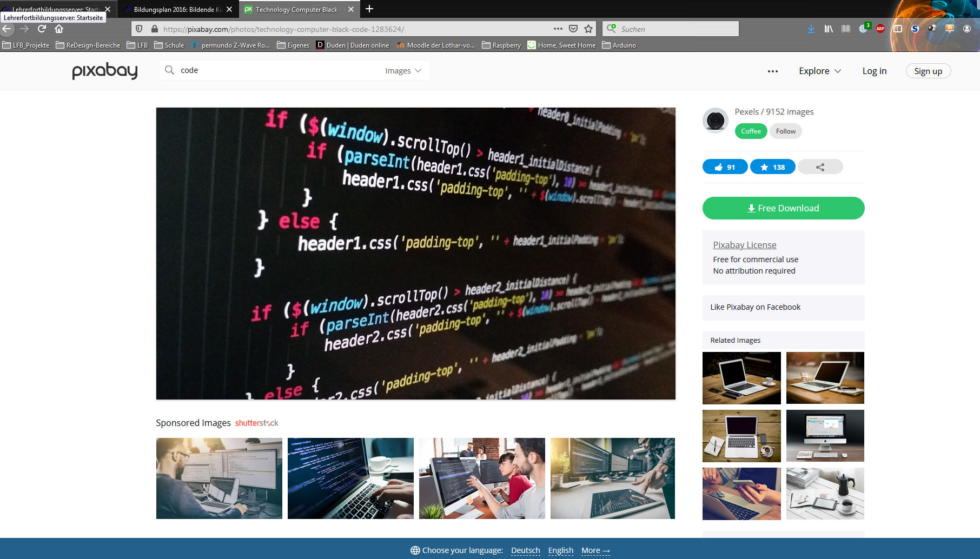Click the share icon button
The height and width of the screenshot is (559, 980).
820,167
